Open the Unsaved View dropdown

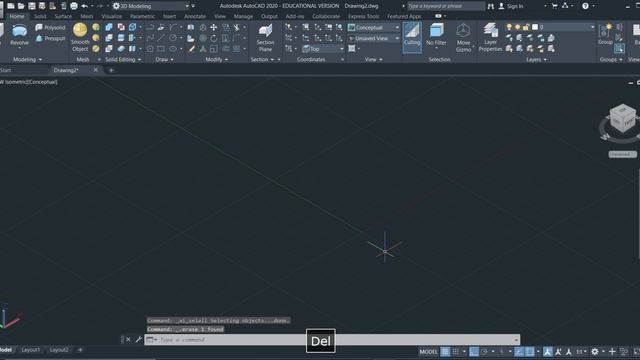(x=373, y=38)
